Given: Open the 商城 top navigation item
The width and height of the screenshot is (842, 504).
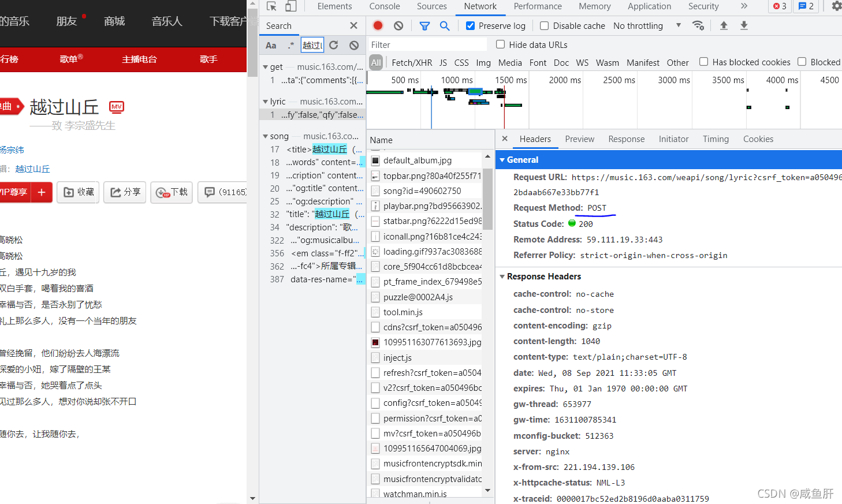Looking at the screenshot, I should [x=114, y=21].
